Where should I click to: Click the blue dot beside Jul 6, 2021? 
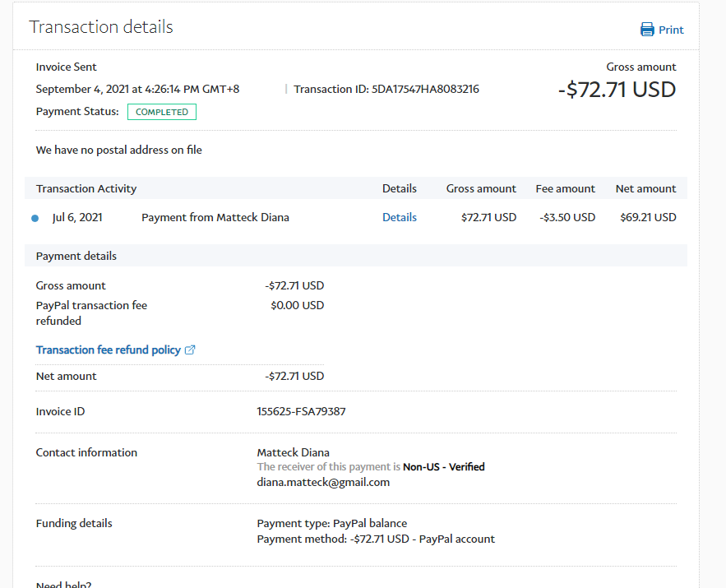coord(35,218)
